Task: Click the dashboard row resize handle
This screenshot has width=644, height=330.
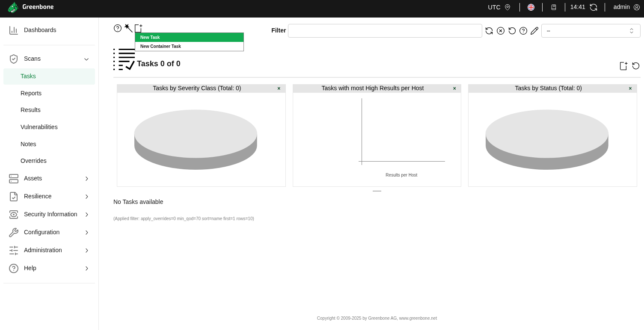Action: [x=377, y=191]
